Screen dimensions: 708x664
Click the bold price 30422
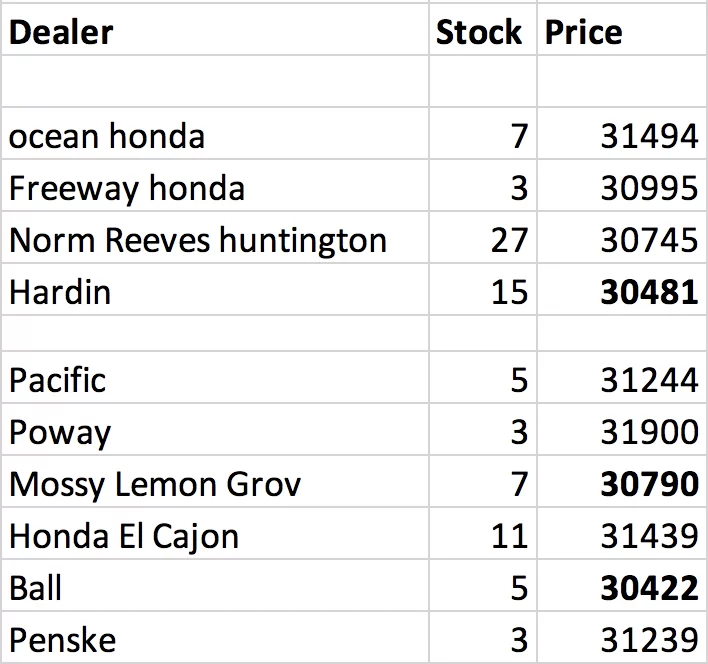649,588
